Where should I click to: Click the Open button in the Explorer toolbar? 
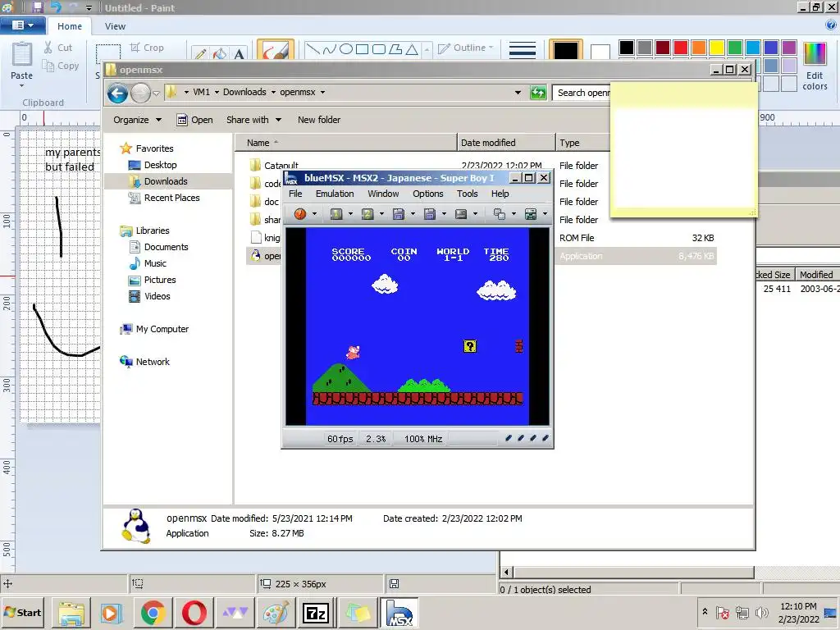click(x=195, y=120)
